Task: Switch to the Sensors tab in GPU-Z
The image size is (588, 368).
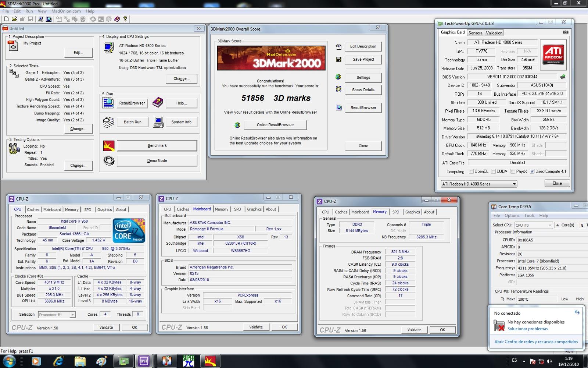Action: pyautogui.click(x=475, y=33)
